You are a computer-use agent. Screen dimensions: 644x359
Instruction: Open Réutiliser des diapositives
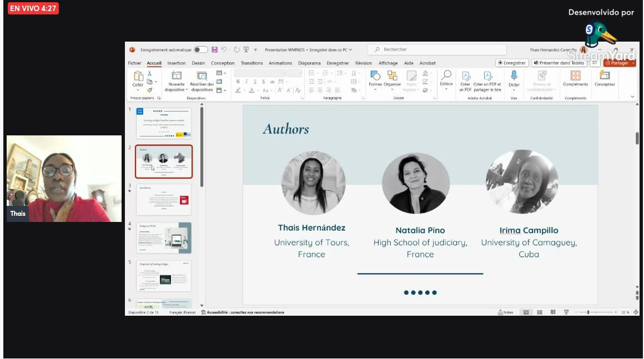(202, 76)
